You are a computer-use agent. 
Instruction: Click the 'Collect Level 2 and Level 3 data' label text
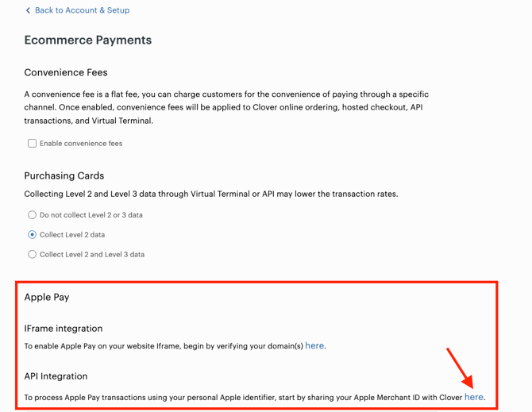[x=92, y=255]
